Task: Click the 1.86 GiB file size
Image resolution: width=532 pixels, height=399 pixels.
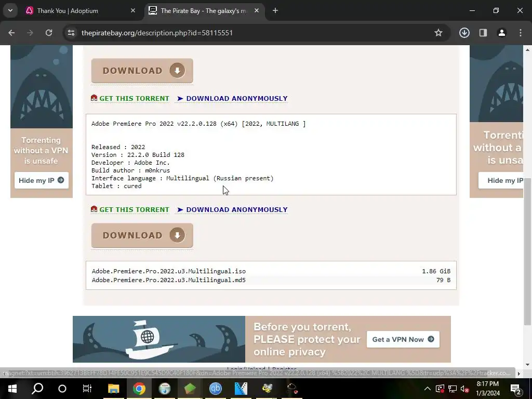Action: click(436, 271)
